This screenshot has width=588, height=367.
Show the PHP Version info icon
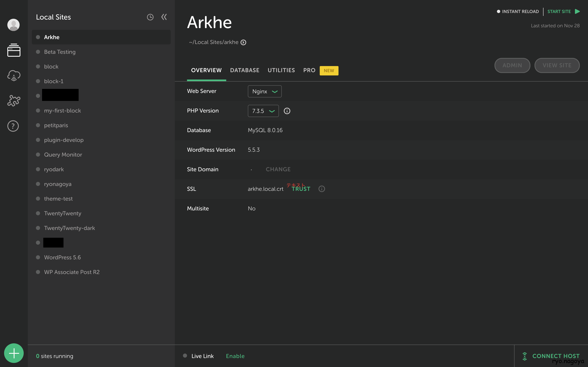pyautogui.click(x=287, y=111)
